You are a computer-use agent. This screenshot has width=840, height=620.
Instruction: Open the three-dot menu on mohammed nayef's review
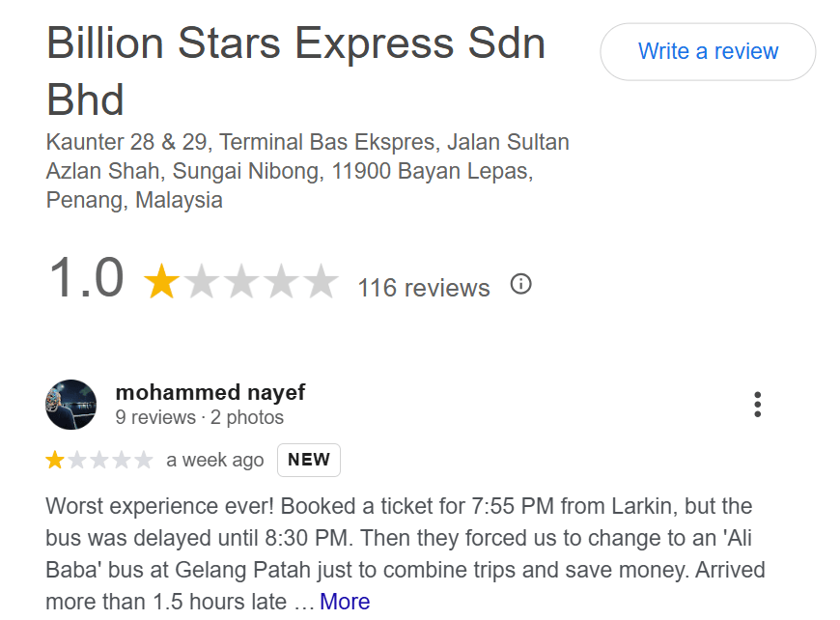tap(757, 404)
